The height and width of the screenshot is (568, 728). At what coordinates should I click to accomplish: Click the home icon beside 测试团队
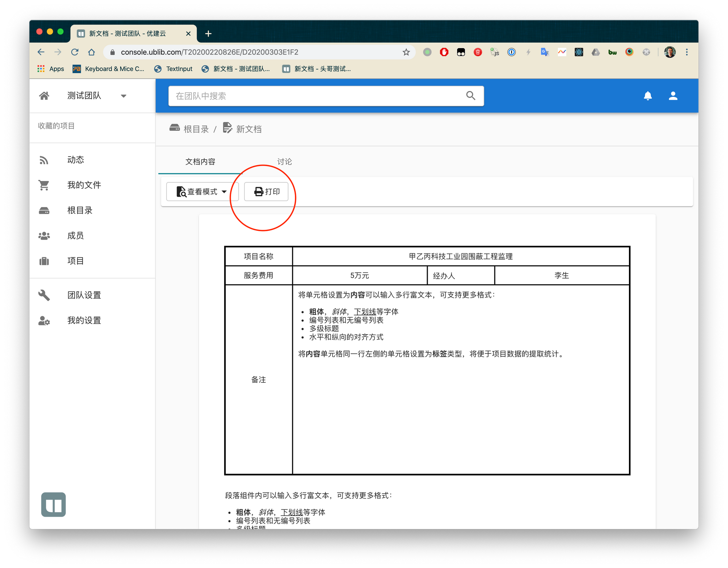tap(44, 96)
